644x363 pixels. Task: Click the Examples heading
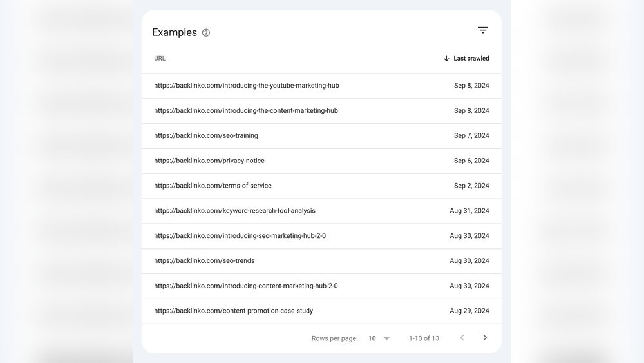point(175,32)
